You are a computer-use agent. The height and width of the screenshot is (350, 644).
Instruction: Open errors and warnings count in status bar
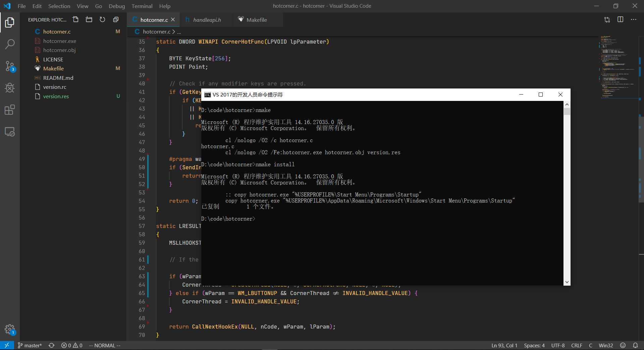72,345
